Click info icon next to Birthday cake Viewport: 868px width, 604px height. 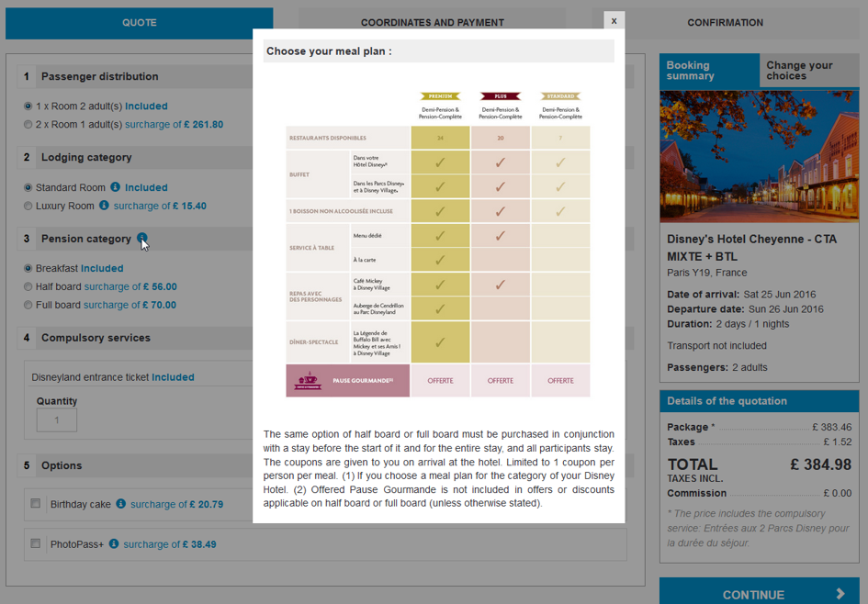[120, 503]
